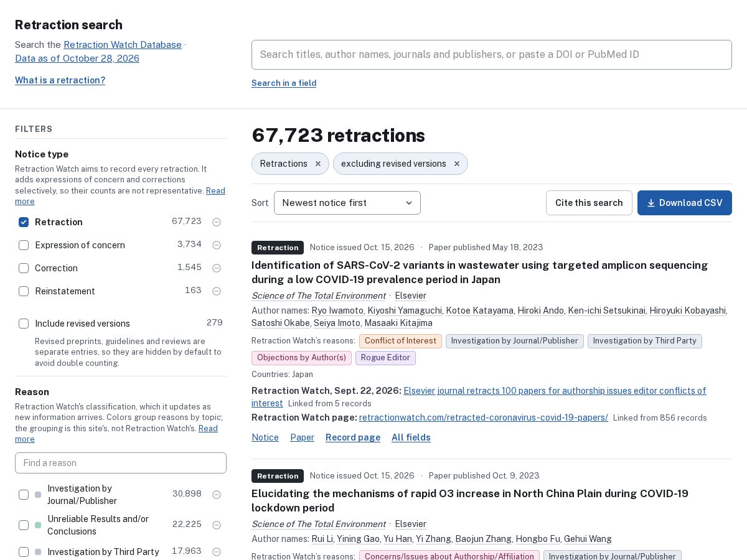Select author Baojun Zhang
This screenshot has height=560, width=747.
tap(483, 539)
